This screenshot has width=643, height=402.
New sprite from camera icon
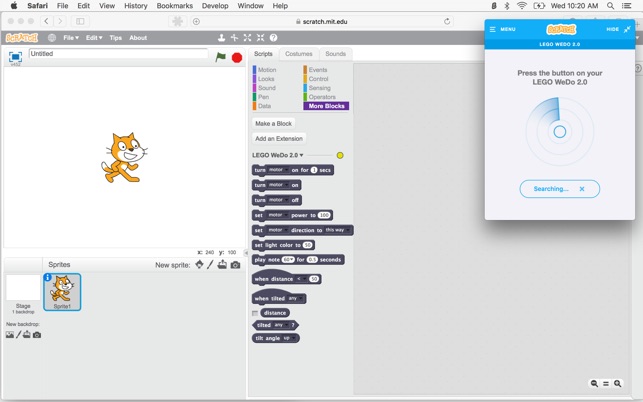click(x=235, y=265)
